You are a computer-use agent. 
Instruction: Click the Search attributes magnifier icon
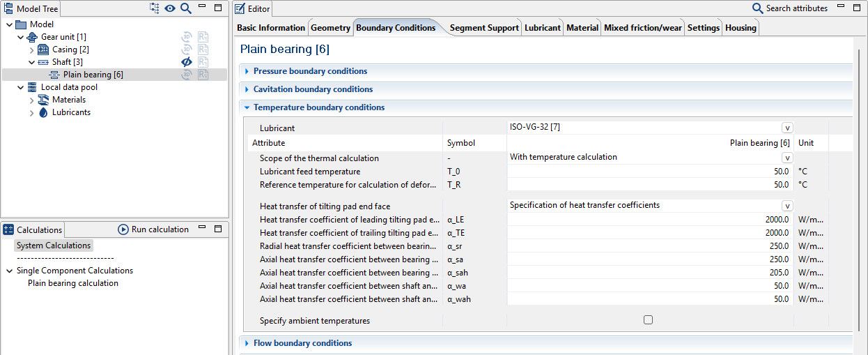click(758, 8)
